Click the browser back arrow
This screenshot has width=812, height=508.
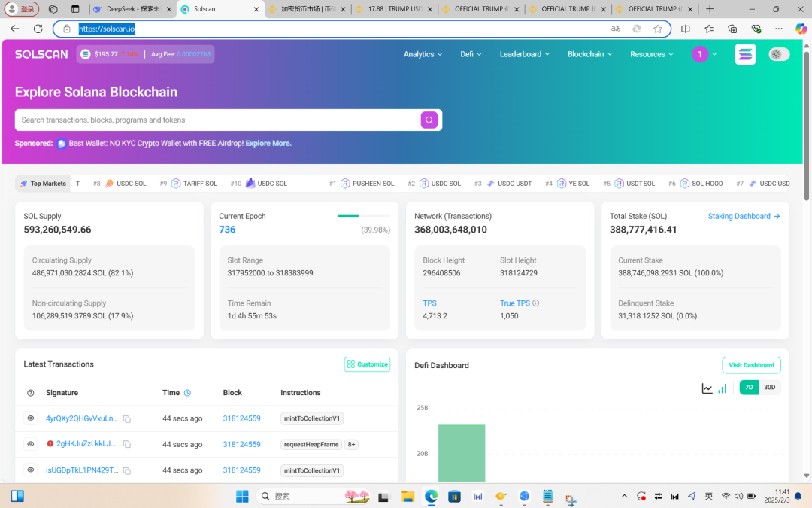tap(14, 29)
